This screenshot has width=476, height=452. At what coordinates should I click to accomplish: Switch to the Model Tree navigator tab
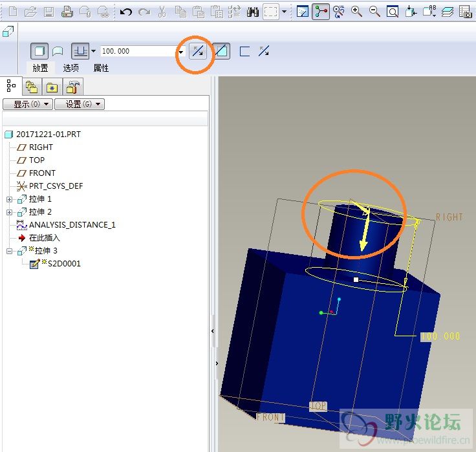(x=11, y=86)
